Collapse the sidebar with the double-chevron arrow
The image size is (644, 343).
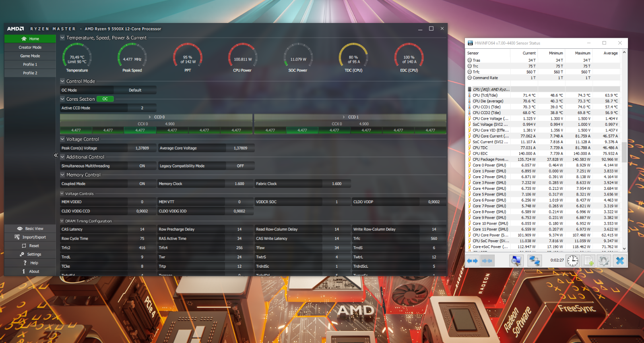(x=56, y=155)
